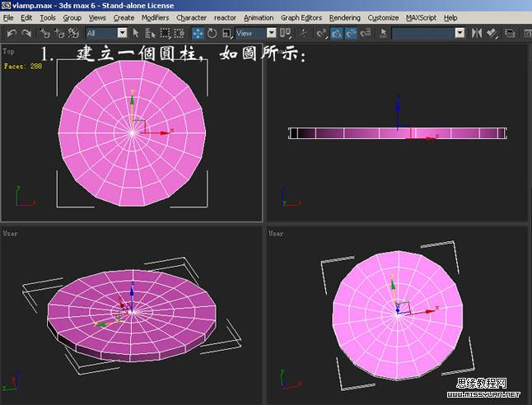The height and width of the screenshot is (405, 532).
Task: Open the Help menu
Action: [x=450, y=17]
